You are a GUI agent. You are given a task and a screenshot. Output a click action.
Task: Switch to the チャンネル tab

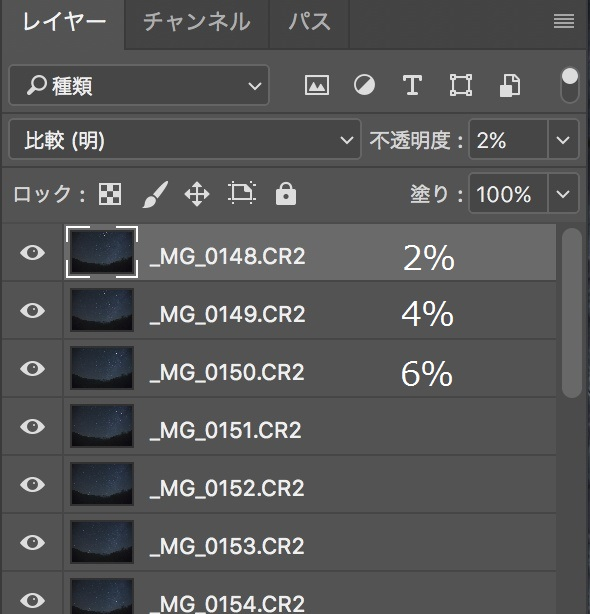tap(197, 22)
